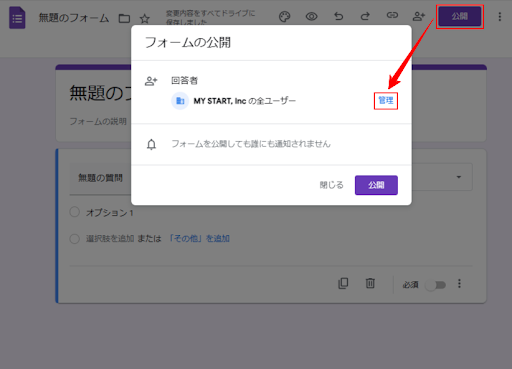Click the 無題の質問 question title field
The width and height of the screenshot is (512, 369).
pyautogui.click(x=100, y=178)
